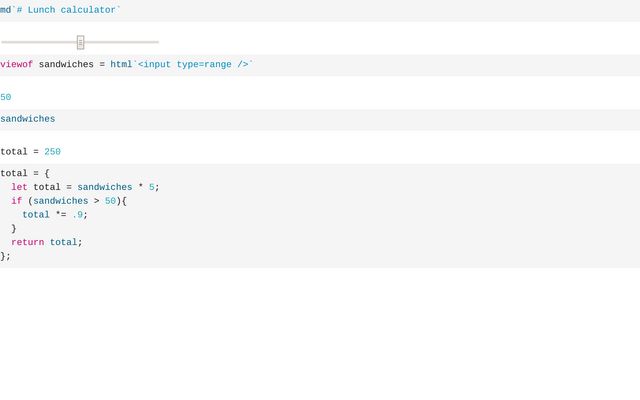Click the 'if (sandwiches > 50)' line
The image size is (640, 400).
[69, 201]
